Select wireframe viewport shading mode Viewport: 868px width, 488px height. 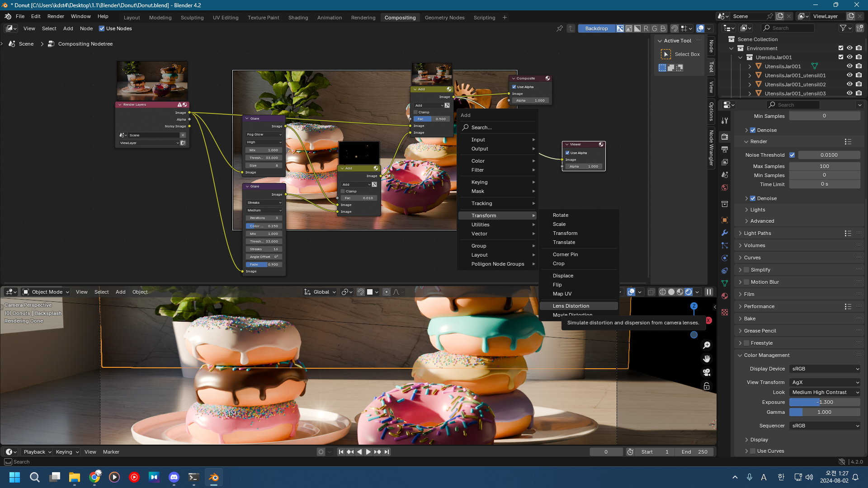[663, 292]
